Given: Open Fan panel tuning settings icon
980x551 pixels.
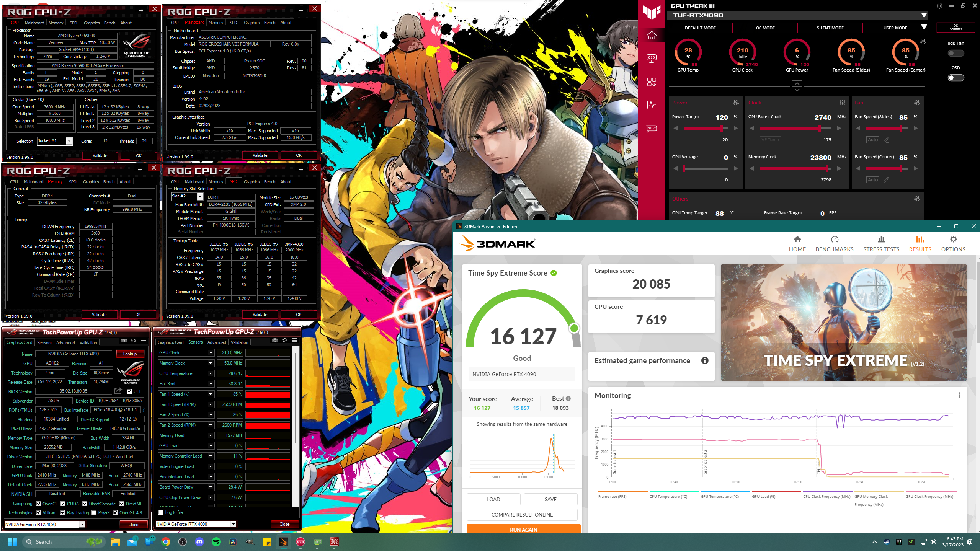Looking at the screenshot, I should pyautogui.click(x=916, y=103).
